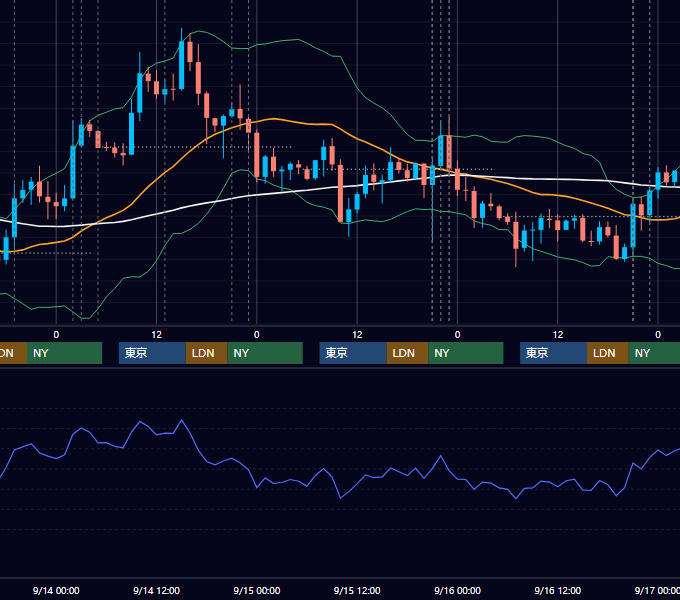680x600 pixels.
Task: Select the 東京 session block on 9/14
Action: point(152,353)
